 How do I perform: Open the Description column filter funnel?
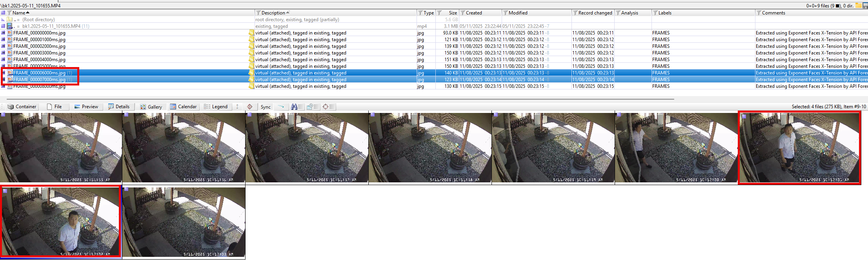(258, 13)
